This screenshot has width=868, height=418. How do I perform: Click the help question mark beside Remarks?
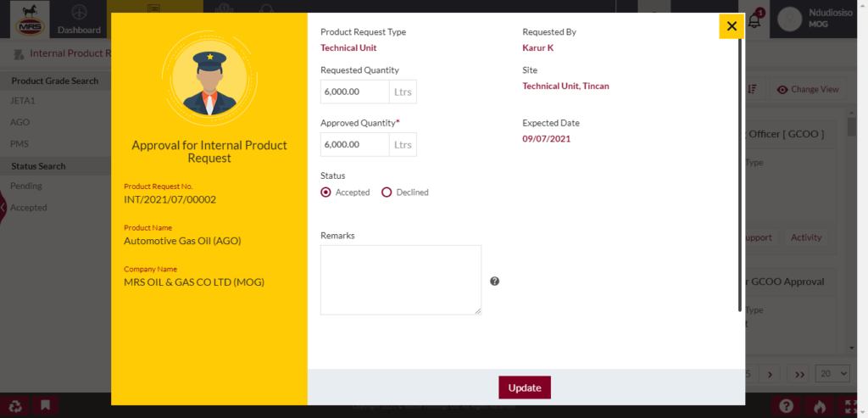(x=495, y=281)
